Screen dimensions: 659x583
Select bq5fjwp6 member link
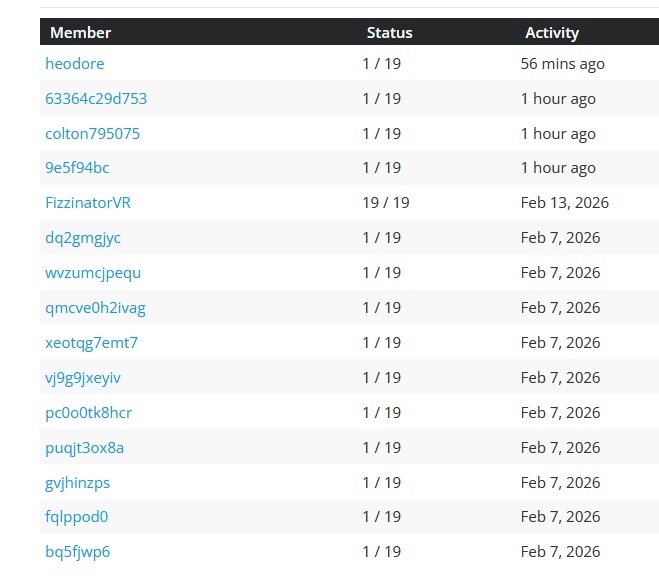(78, 552)
